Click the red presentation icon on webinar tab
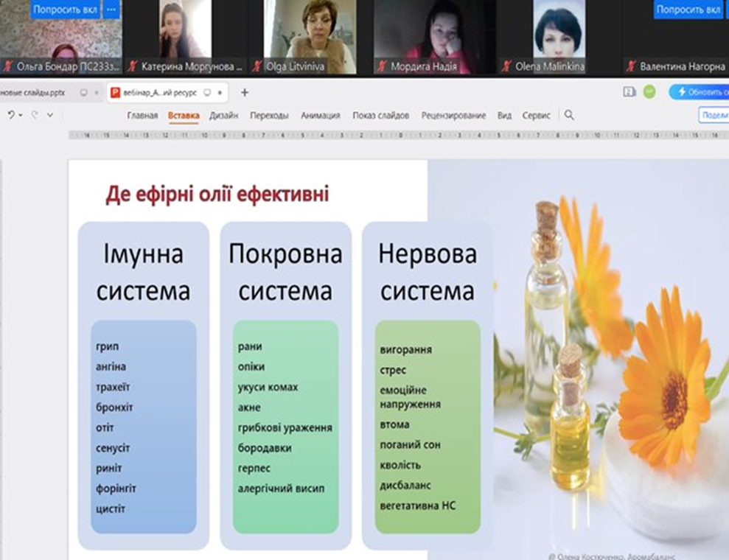 115,93
